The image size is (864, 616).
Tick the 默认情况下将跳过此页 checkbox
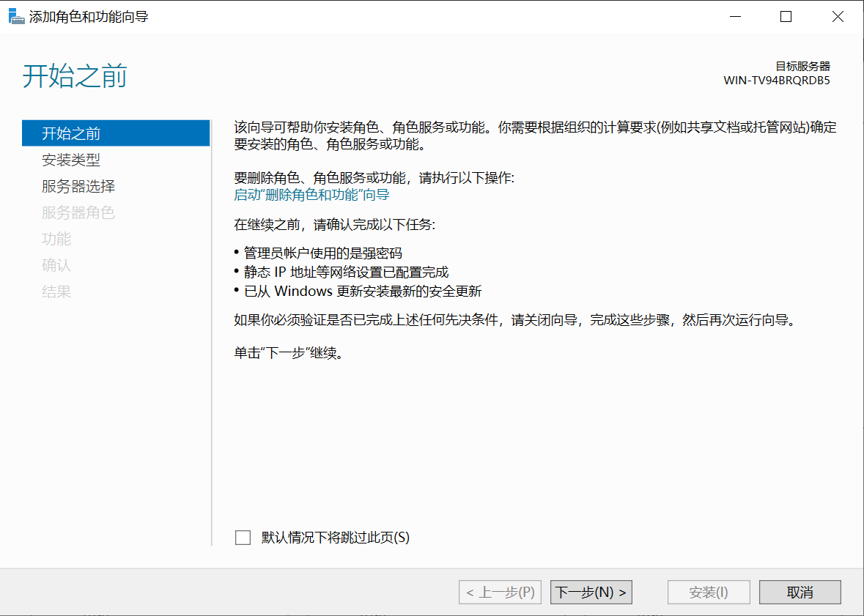pos(243,538)
